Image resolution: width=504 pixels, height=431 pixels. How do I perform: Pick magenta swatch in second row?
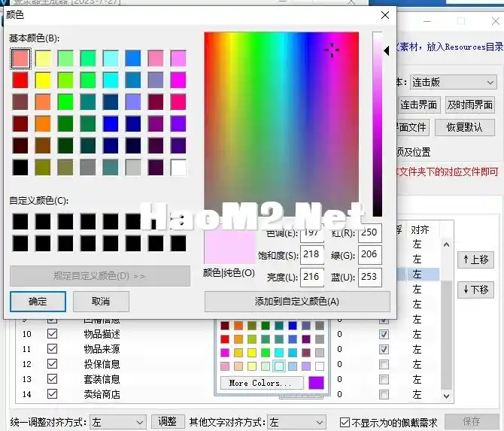coord(178,80)
